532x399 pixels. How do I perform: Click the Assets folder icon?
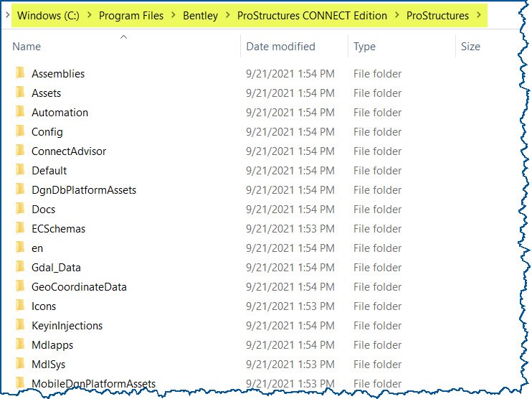(x=20, y=93)
